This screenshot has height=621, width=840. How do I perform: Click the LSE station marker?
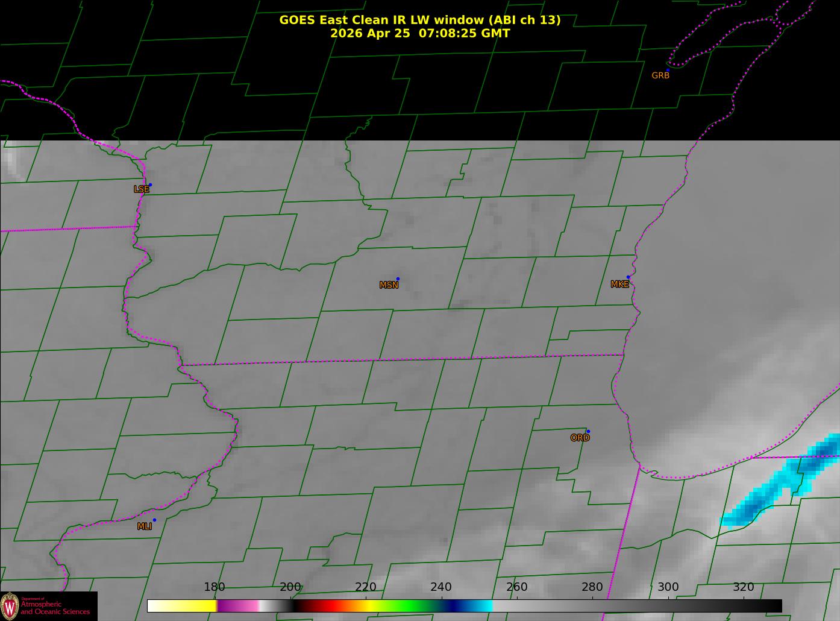pyautogui.click(x=150, y=184)
